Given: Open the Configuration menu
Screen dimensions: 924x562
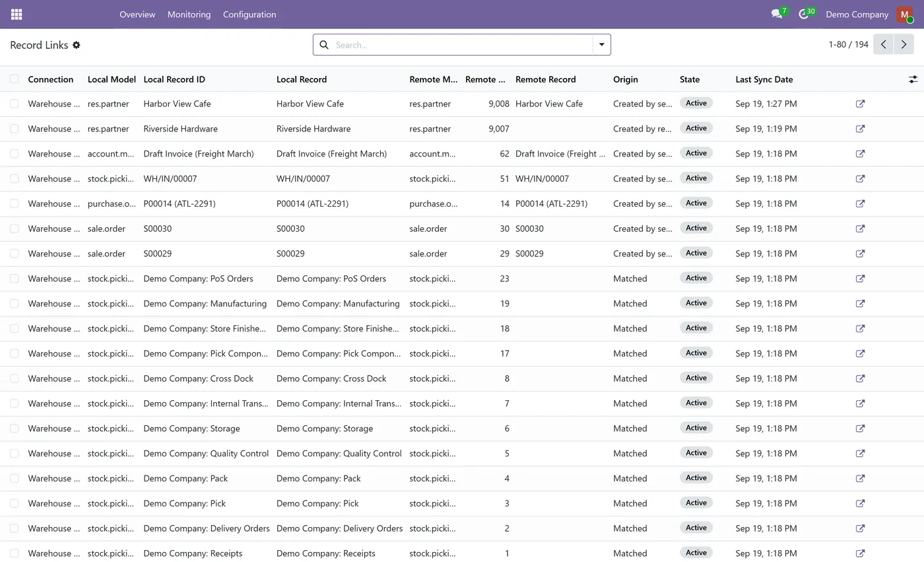Looking at the screenshot, I should (249, 15).
